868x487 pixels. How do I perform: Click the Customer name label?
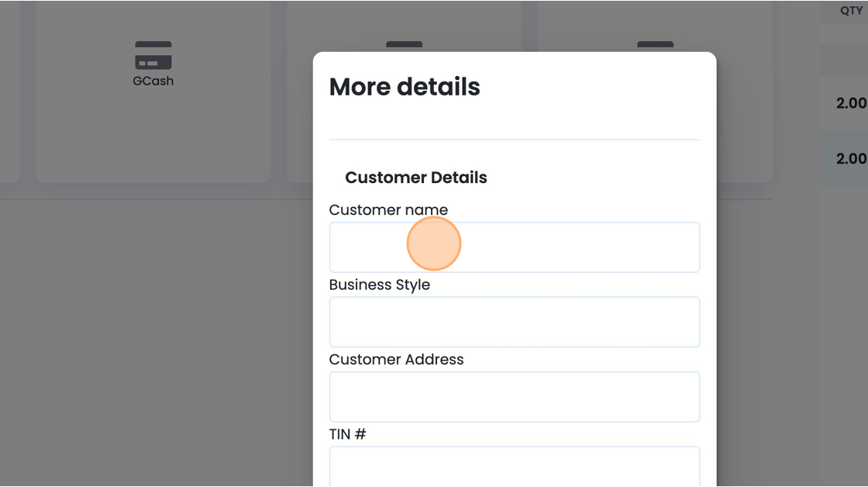coord(388,210)
